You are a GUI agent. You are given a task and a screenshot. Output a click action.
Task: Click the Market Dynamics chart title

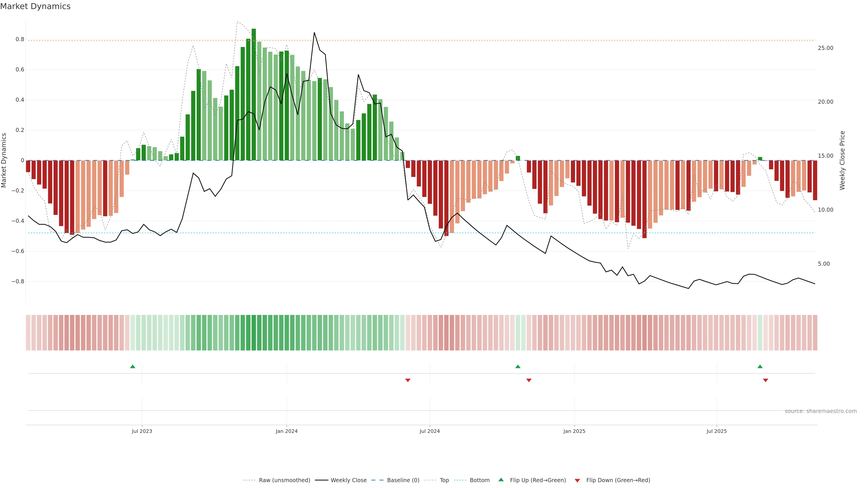35,6
